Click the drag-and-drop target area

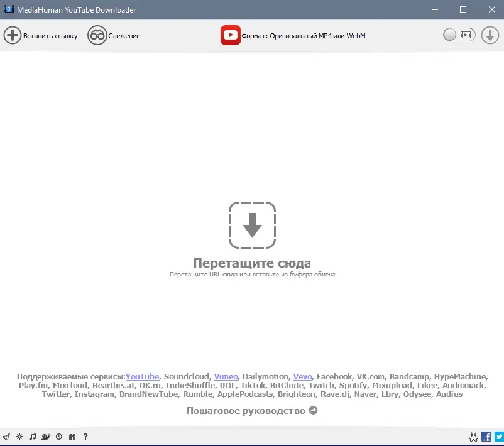pos(252,225)
